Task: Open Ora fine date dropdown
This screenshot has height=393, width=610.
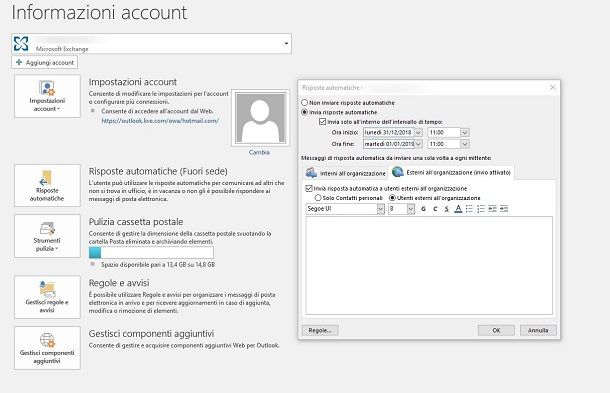Action: point(418,144)
